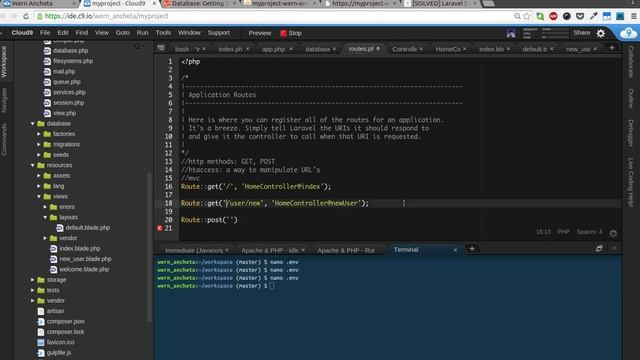
Task: Open the Goto menu
Action: (122, 33)
